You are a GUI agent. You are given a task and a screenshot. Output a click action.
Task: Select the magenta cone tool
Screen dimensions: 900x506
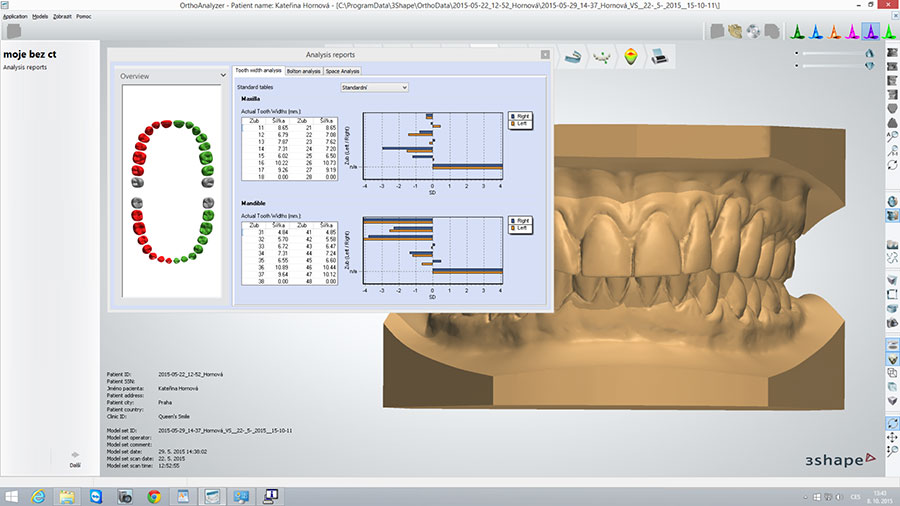[x=852, y=32]
